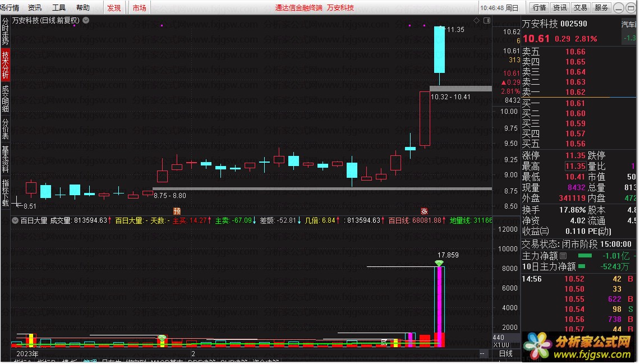Click the 8.75 - 8.80 gap label on the chart
Viewport: 640px width, 364px height.
[170, 196]
